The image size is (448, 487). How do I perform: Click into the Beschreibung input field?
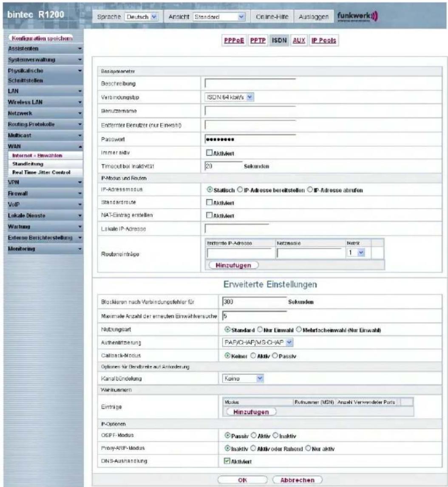click(250, 83)
